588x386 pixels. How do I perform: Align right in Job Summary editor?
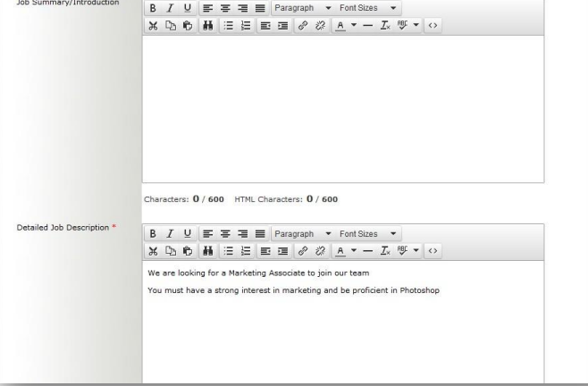(x=243, y=8)
